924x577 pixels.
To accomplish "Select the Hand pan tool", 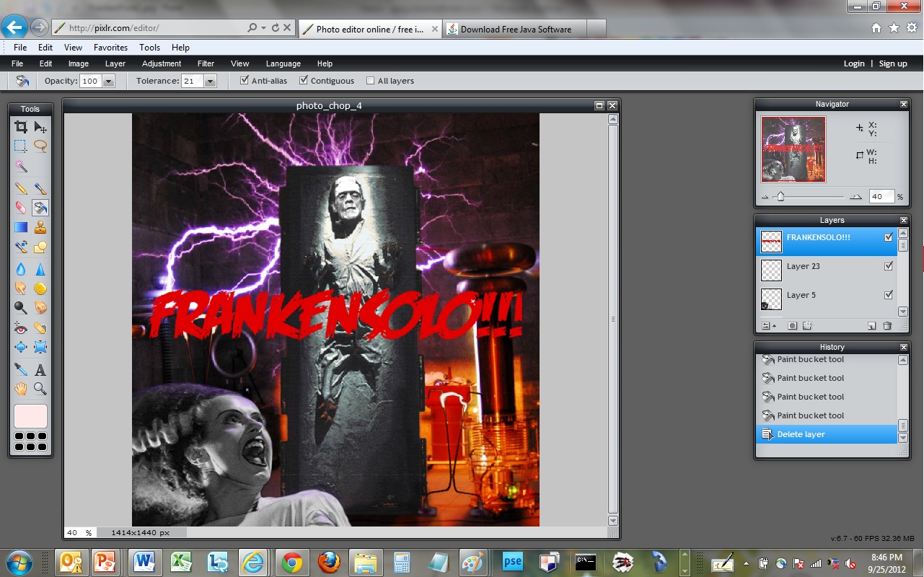I will point(21,389).
